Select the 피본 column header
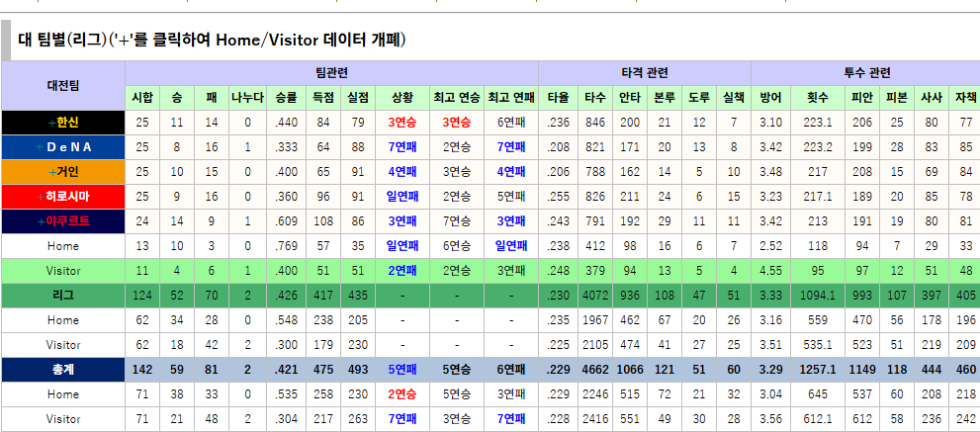The width and height of the screenshot is (980, 432). (x=897, y=98)
